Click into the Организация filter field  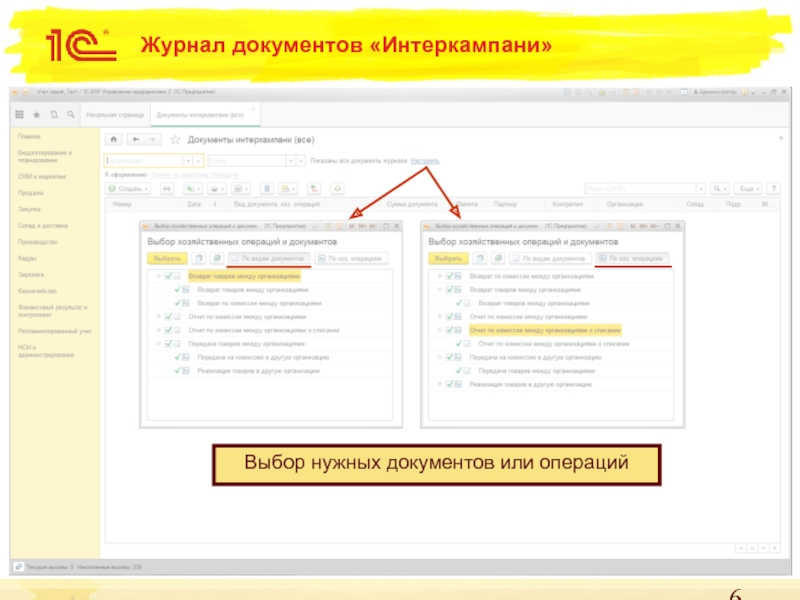click(x=144, y=161)
